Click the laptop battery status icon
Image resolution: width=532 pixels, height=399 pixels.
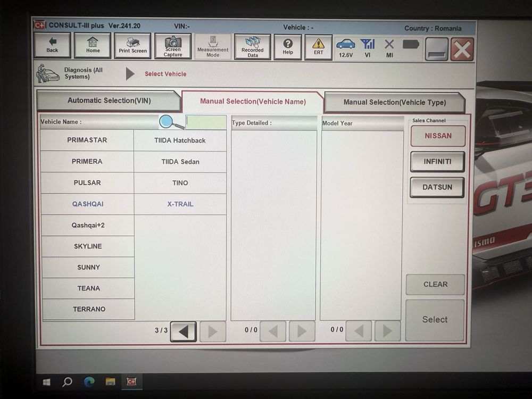411,45
